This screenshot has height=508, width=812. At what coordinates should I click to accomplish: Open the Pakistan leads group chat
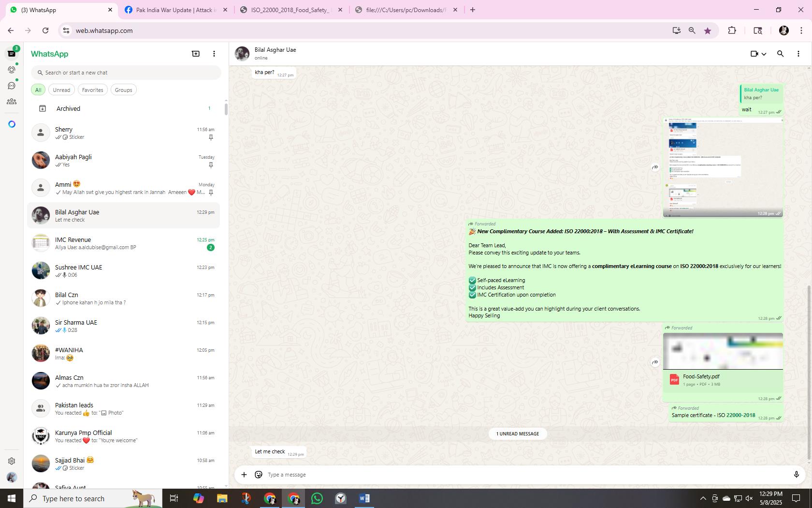click(x=124, y=408)
